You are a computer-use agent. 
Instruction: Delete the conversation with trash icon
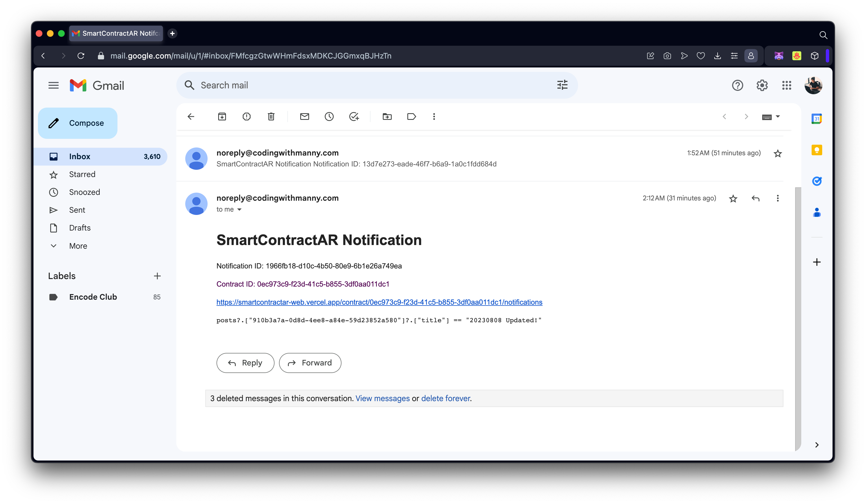(271, 117)
